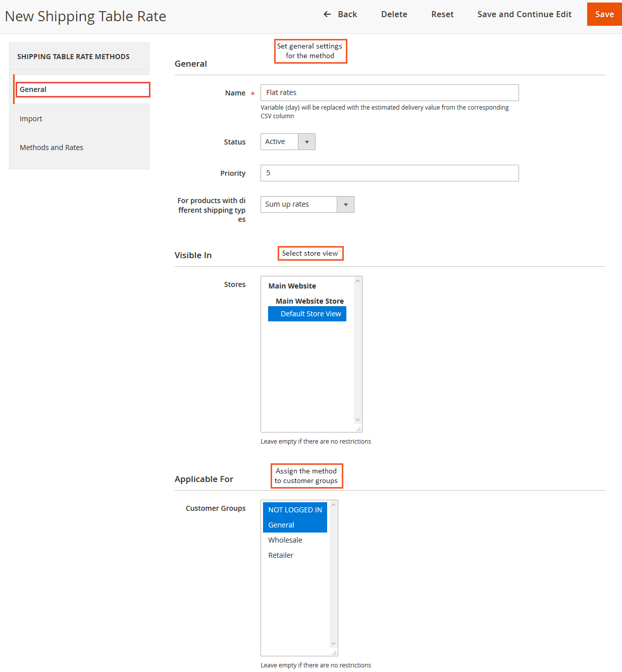Click the Priority input field

point(389,173)
